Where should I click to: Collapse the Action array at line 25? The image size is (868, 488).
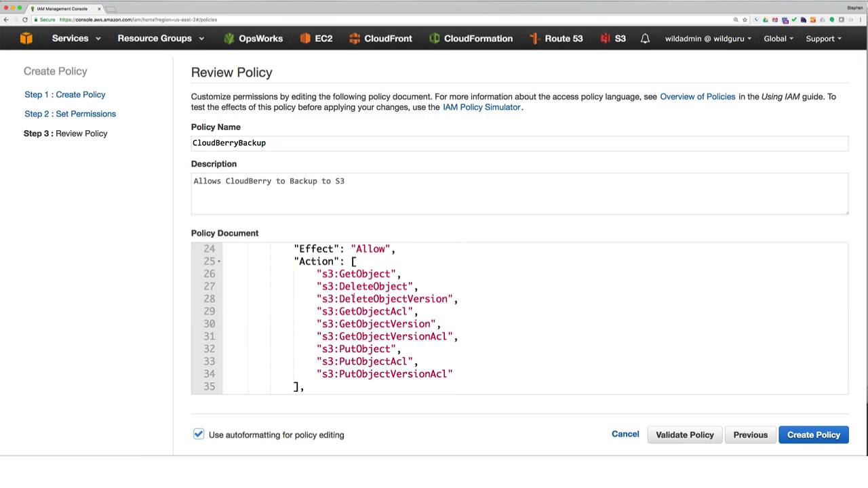(x=219, y=262)
